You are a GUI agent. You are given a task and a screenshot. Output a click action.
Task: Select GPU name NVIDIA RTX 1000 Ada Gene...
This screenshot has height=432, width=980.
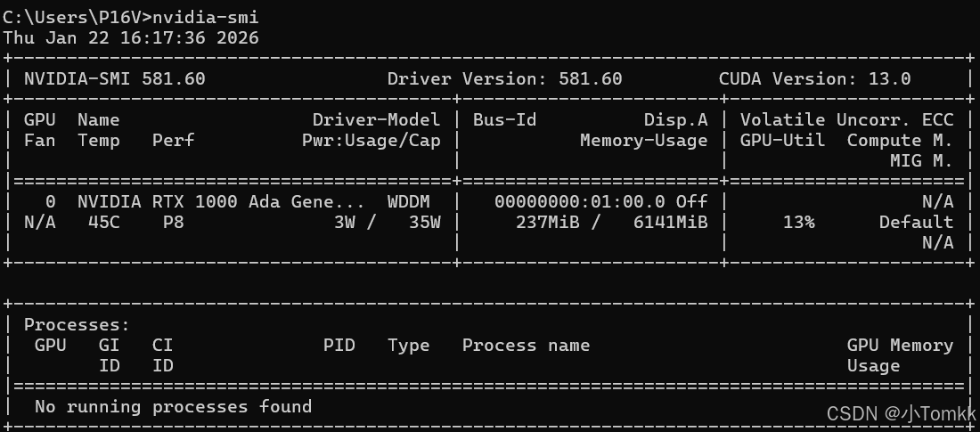click(221, 201)
